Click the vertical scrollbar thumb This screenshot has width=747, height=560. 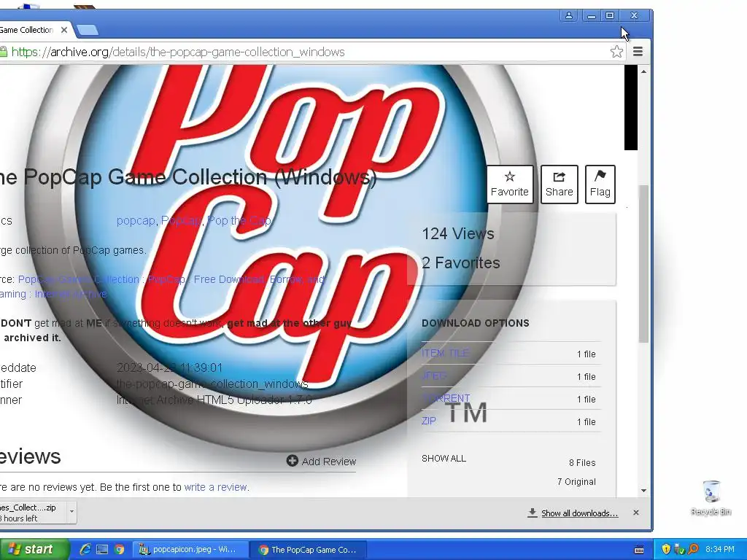pyautogui.click(x=643, y=263)
